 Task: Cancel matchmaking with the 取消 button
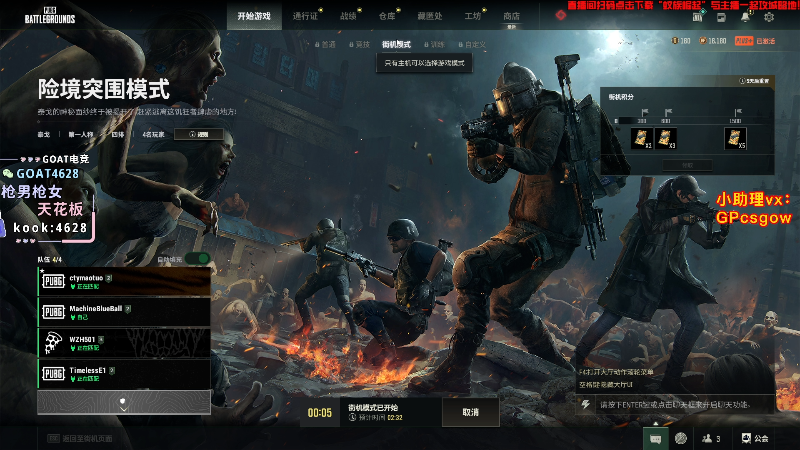pos(470,412)
